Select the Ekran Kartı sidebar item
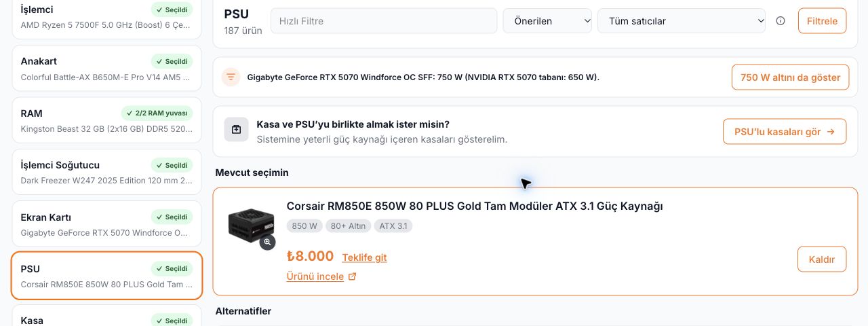Image resolution: width=868 pixels, height=326 pixels. (107, 224)
